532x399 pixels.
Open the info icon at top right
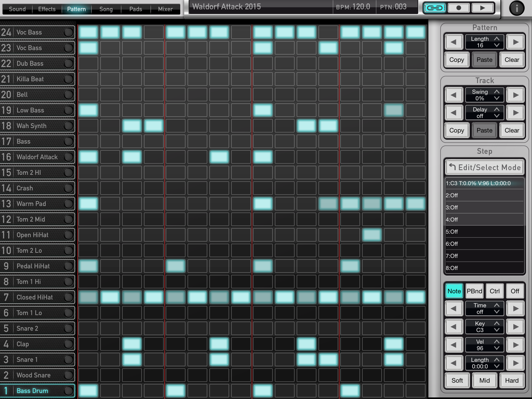pos(517,9)
